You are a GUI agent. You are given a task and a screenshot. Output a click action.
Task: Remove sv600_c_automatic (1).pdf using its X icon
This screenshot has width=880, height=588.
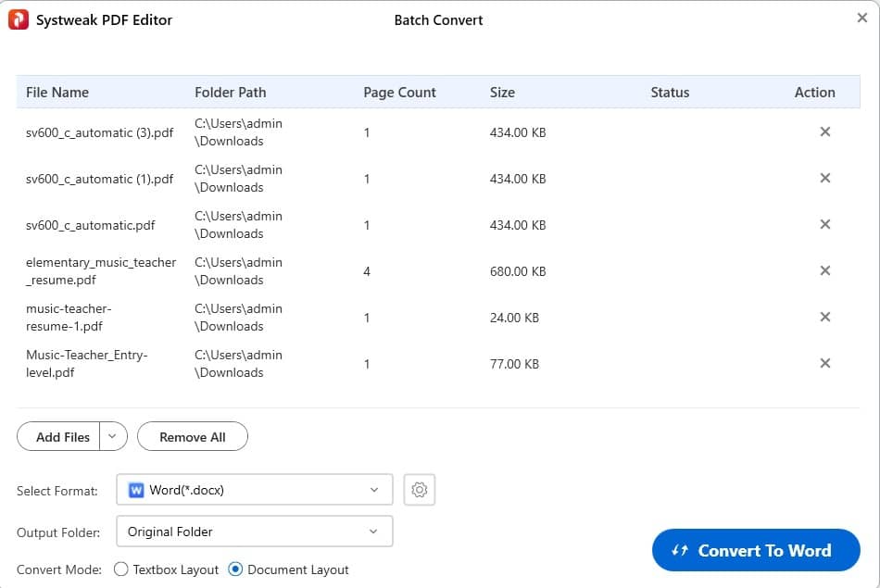[824, 179]
